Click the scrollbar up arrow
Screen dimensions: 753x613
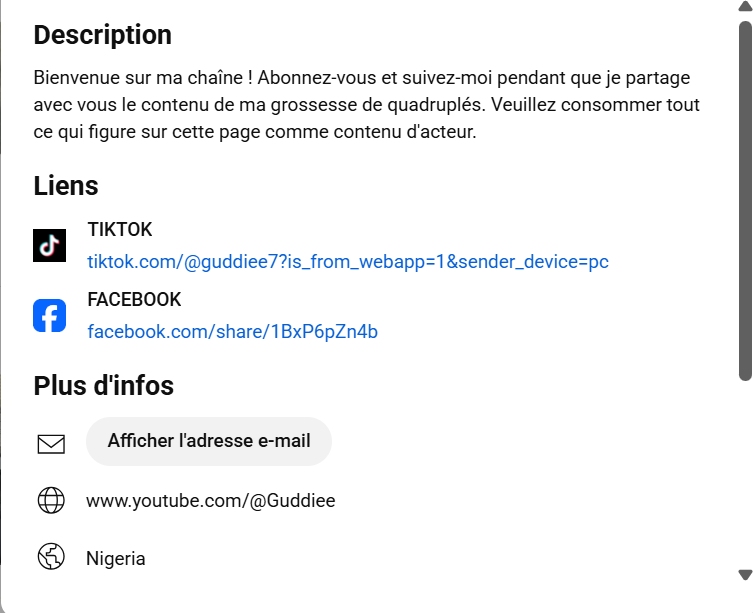click(744, 8)
